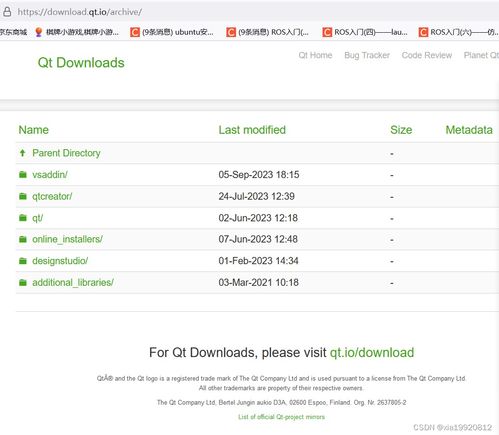499x435 pixels.
Task: Click the online_installers folder icon
Action: (x=23, y=239)
